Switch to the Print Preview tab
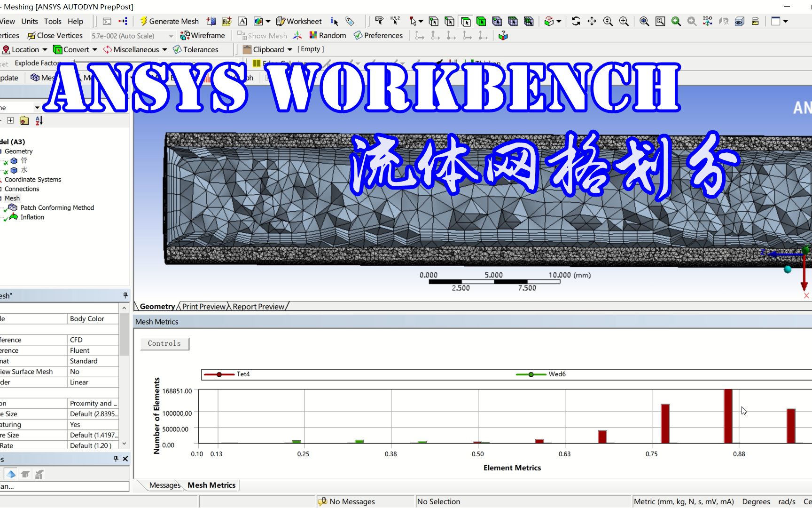The image size is (812, 508). coord(203,306)
